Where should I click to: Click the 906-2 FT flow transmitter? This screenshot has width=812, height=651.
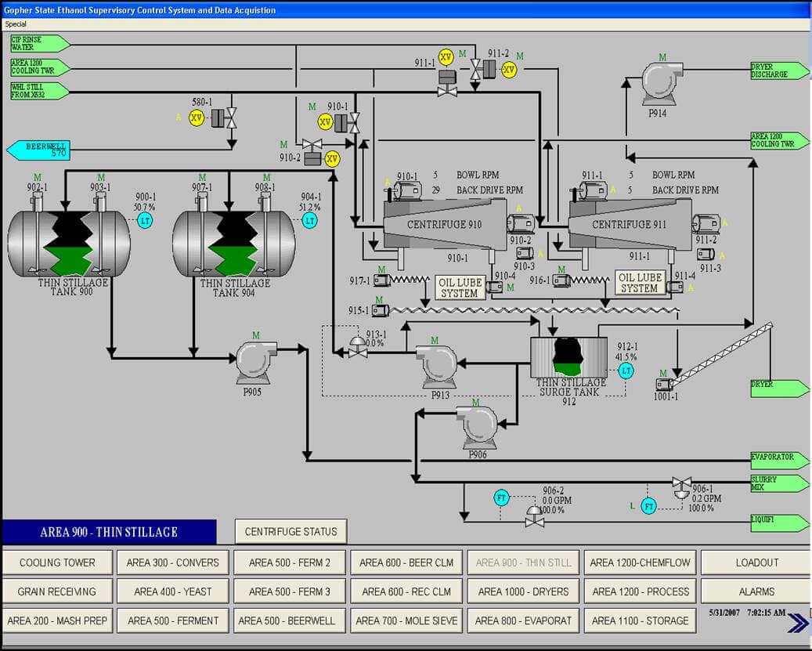point(501,498)
